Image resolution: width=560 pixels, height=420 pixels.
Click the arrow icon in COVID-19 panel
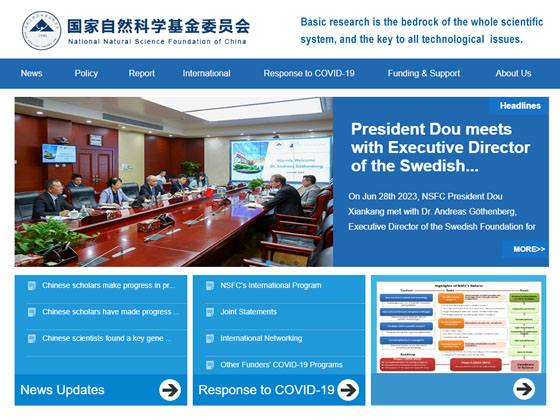[348, 390]
